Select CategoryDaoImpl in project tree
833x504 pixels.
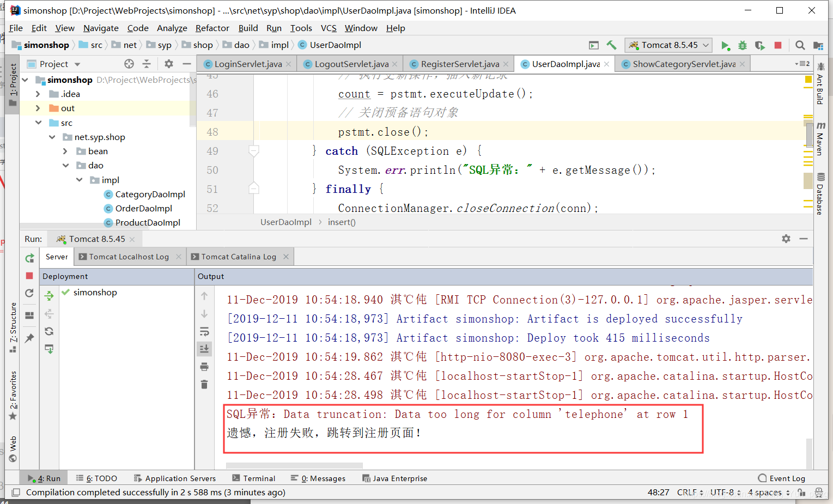click(150, 195)
